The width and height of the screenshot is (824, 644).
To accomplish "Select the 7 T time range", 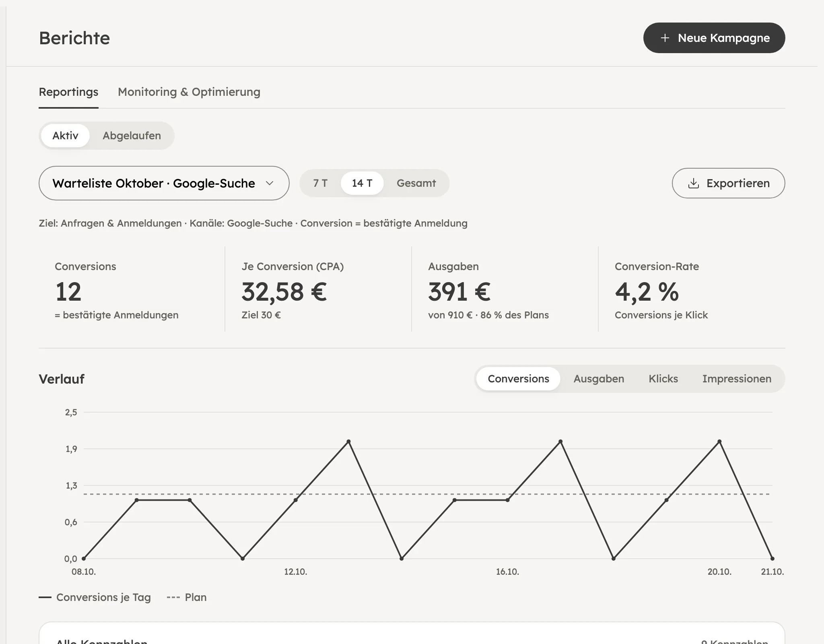I will (x=320, y=183).
